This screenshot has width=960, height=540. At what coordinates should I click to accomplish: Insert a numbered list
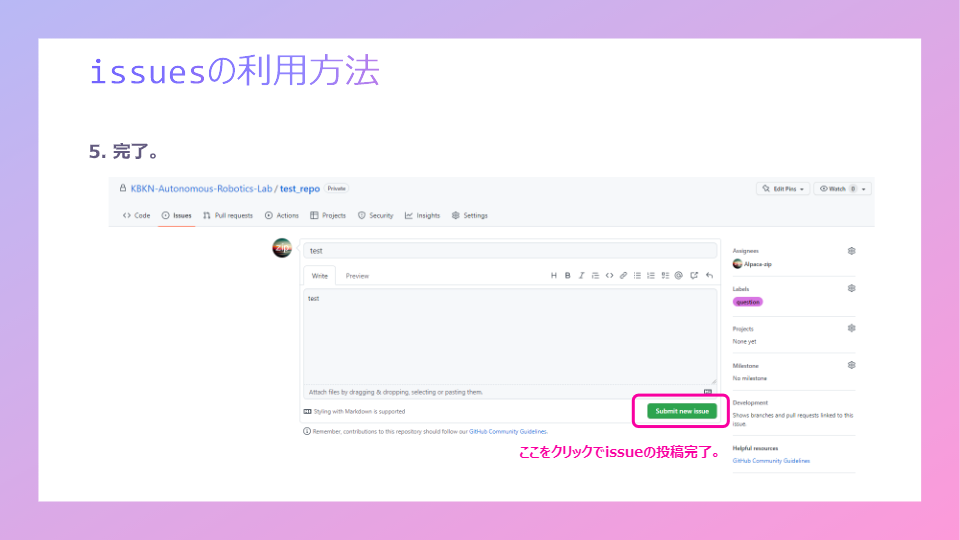(x=651, y=276)
